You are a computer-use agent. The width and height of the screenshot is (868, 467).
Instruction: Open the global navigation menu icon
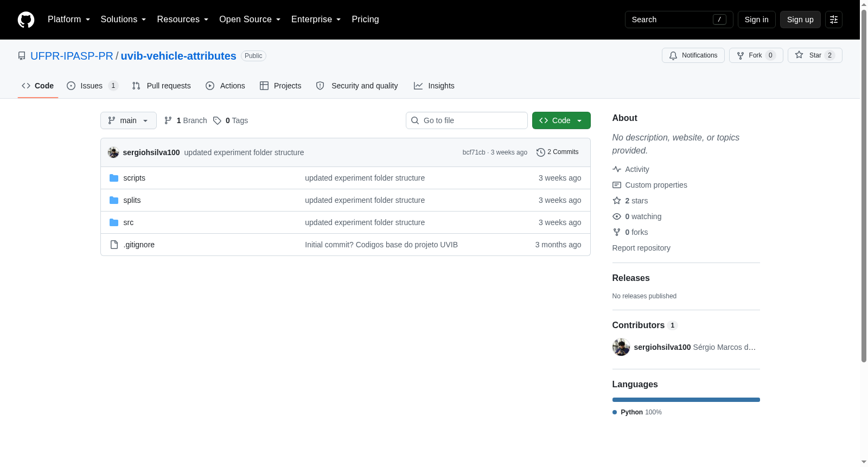[x=834, y=20]
